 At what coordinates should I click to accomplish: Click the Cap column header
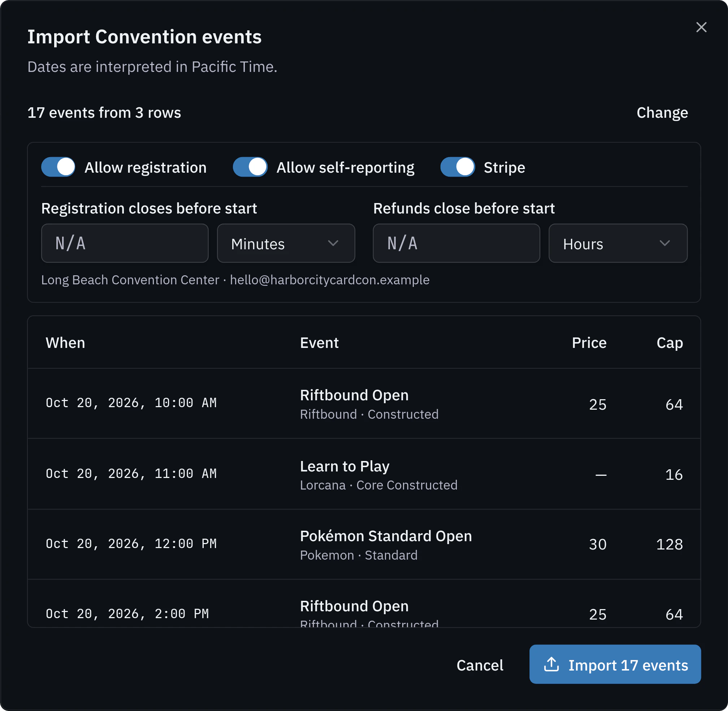tap(670, 343)
